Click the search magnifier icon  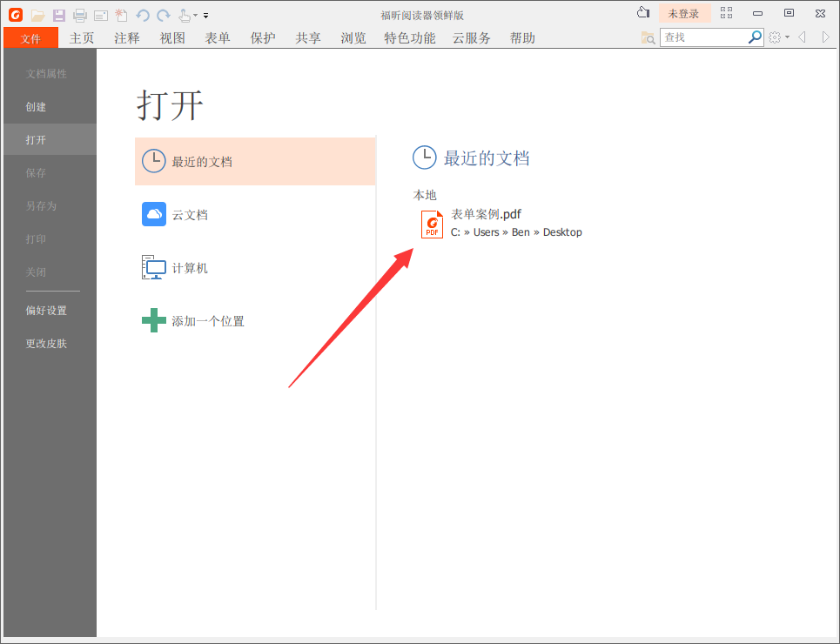(755, 37)
